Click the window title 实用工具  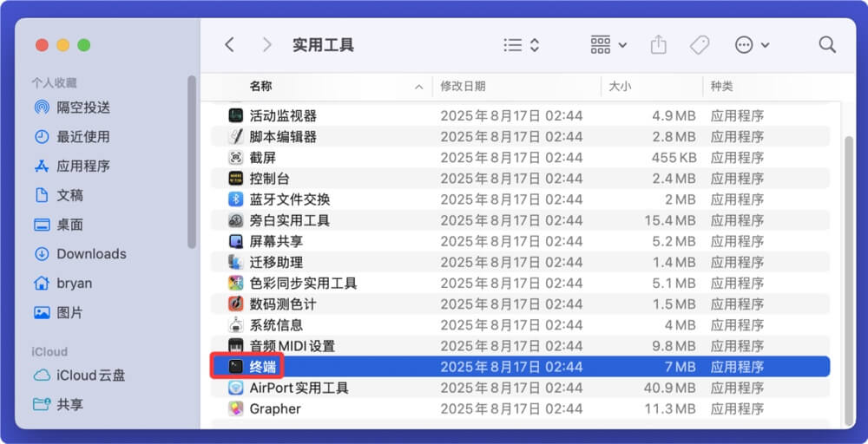click(x=323, y=45)
